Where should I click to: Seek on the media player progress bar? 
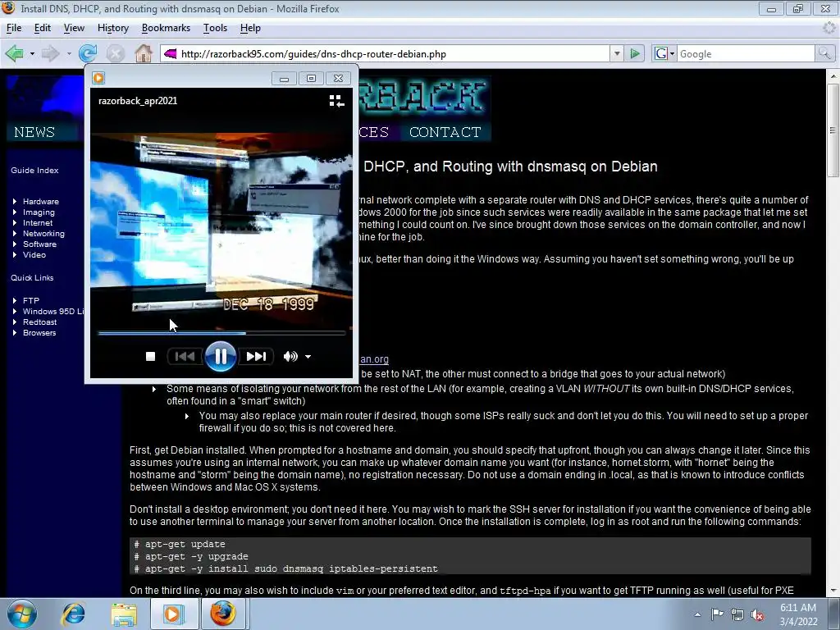(221, 333)
